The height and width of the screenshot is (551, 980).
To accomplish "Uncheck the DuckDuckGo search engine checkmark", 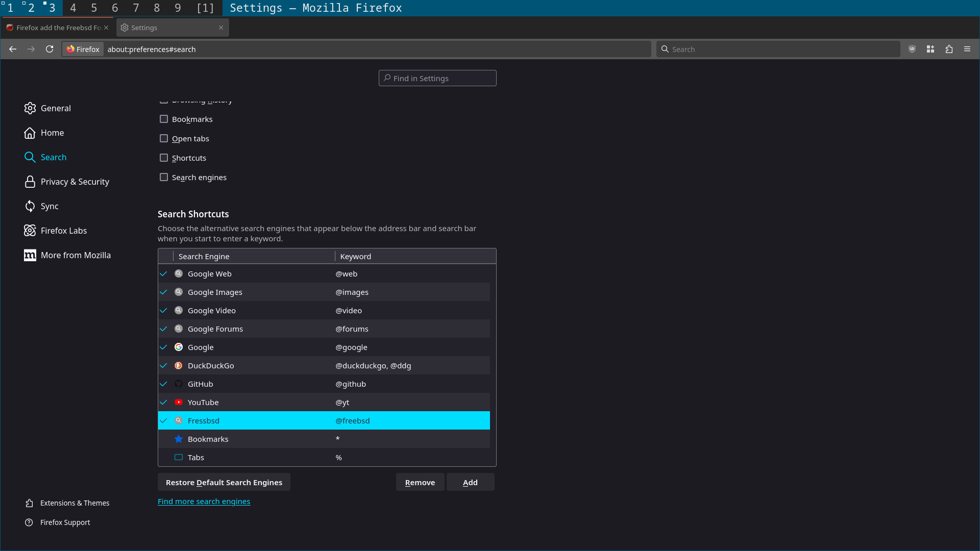I will coord(164,365).
